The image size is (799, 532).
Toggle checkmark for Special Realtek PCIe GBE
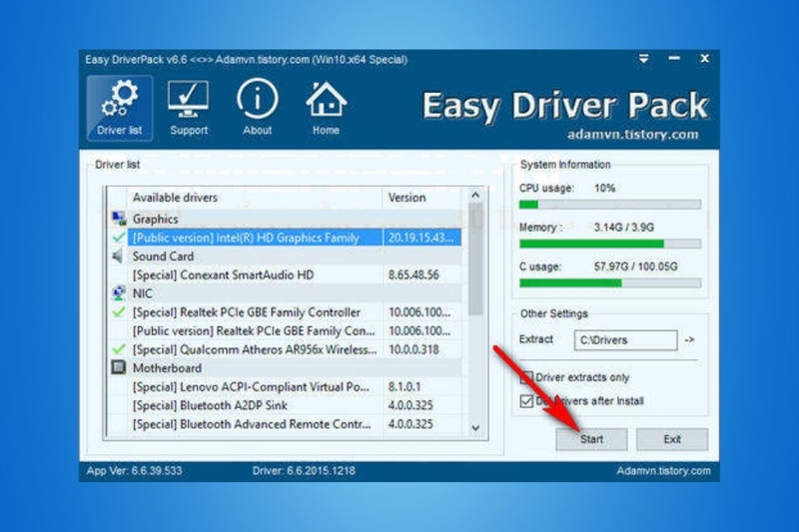tap(118, 311)
